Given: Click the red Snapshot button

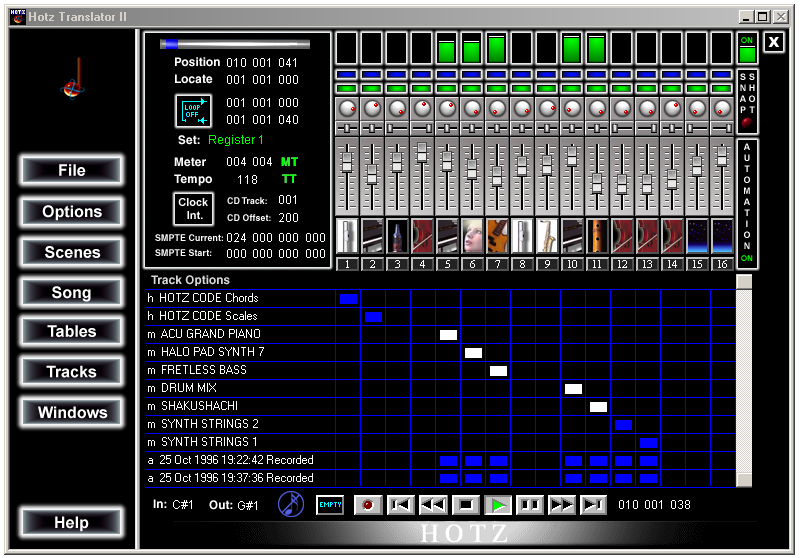Looking at the screenshot, I should [747, 122].
